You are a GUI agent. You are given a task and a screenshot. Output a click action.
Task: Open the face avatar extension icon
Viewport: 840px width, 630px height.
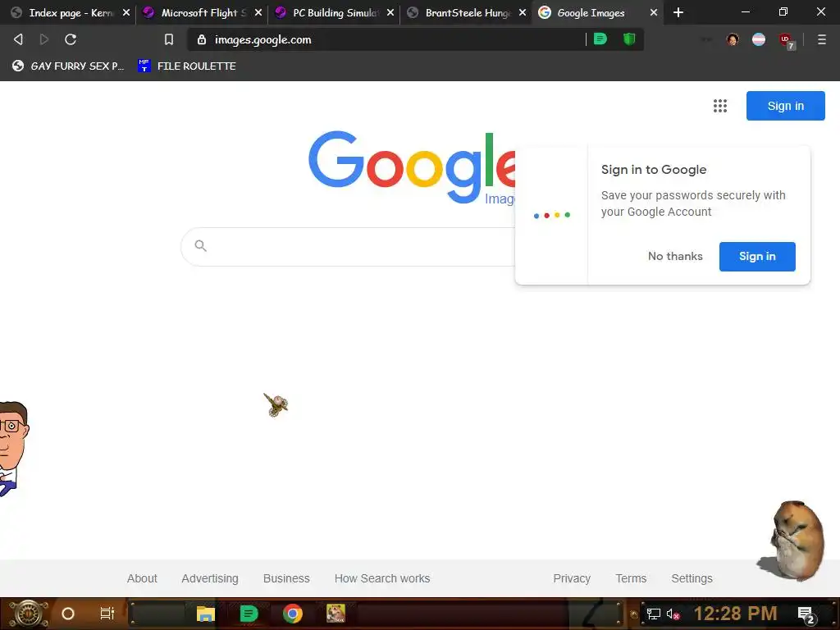(733, 39)
